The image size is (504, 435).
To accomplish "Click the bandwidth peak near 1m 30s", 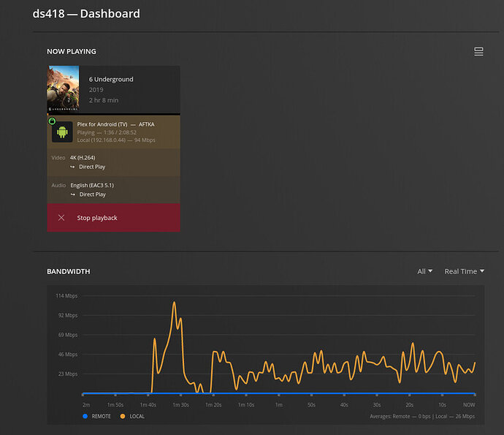I will 175,303.
